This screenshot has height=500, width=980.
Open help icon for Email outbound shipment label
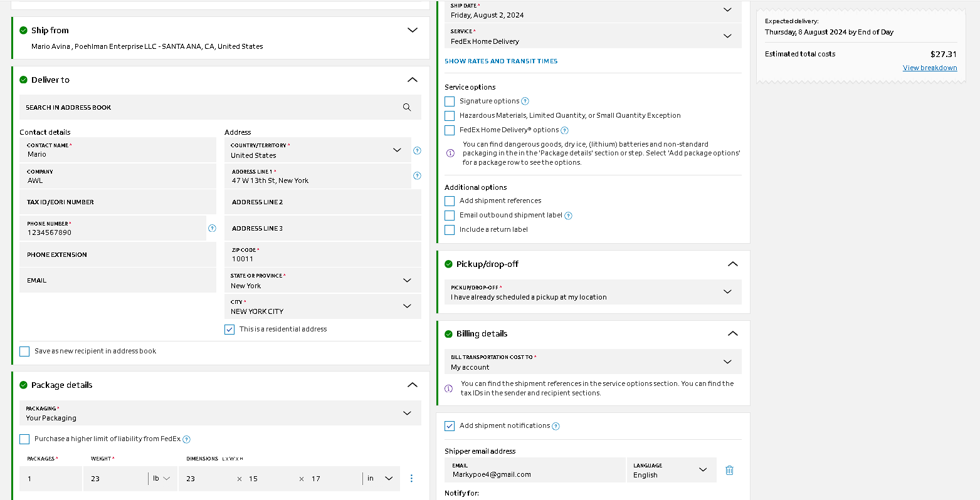tap(568, 216)
